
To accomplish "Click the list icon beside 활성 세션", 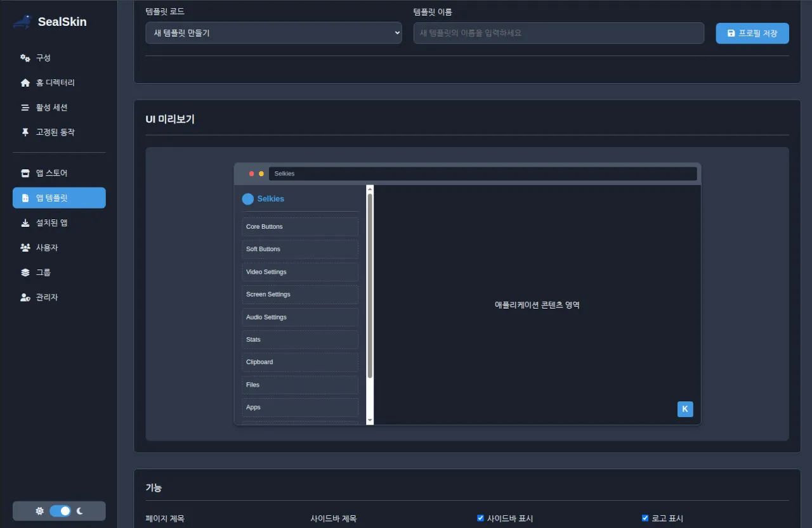I will 25,108.
